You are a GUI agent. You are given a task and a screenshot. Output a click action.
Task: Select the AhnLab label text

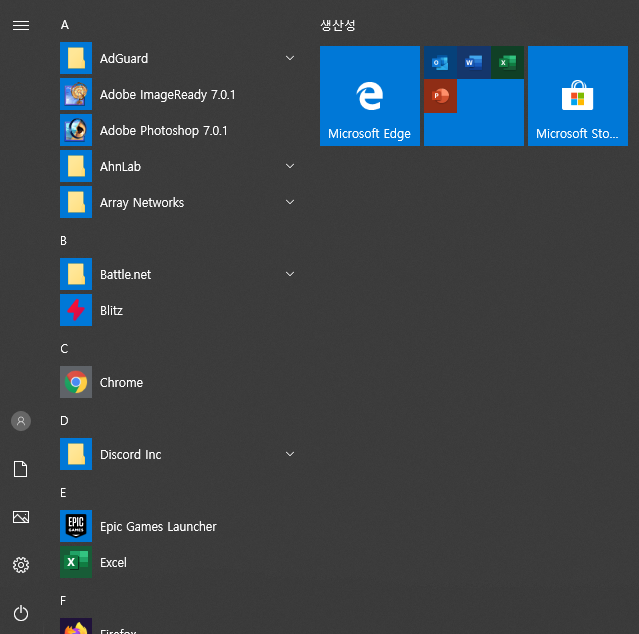120,167
